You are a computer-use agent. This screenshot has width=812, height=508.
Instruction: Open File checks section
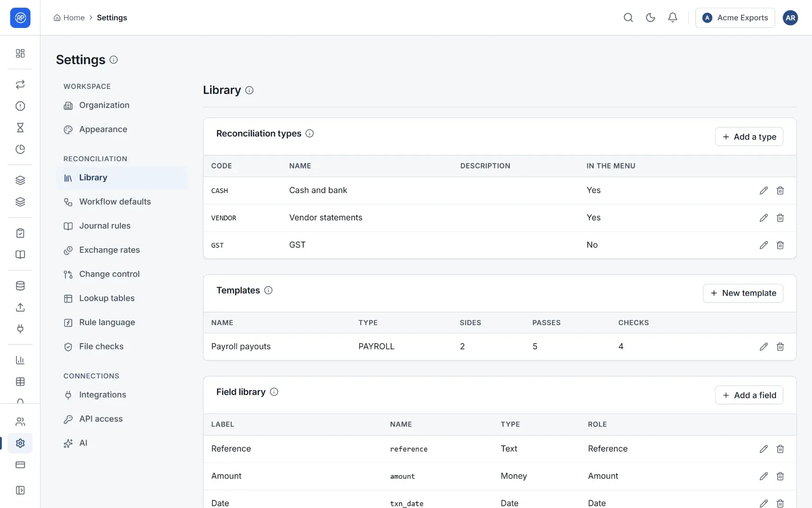[122, 347]
